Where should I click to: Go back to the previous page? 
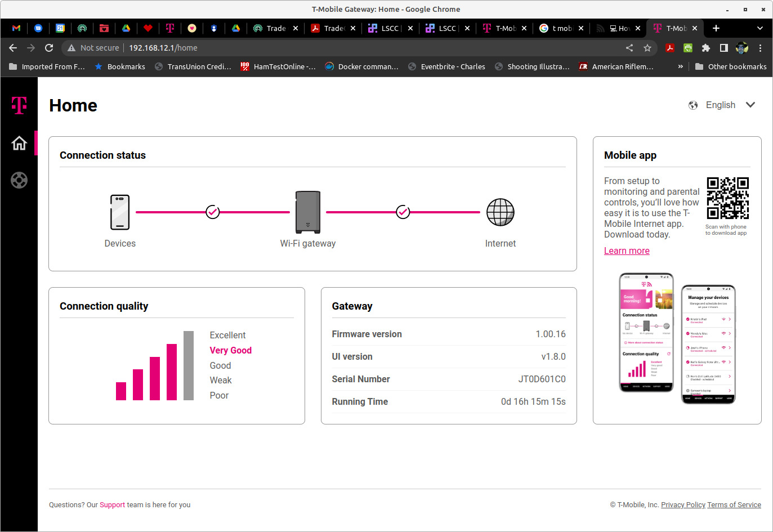[x=13, y=48]
